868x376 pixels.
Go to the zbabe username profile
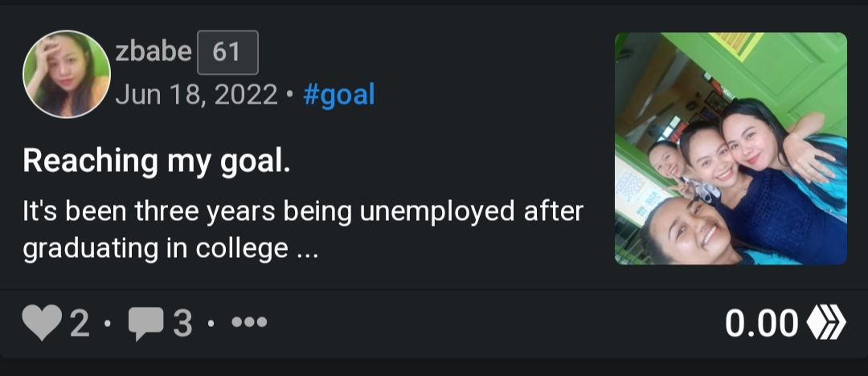click(154, 52)
